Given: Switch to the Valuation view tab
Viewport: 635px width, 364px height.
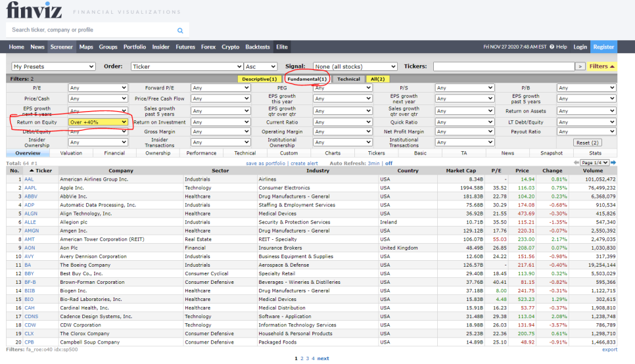Looking at the screenshot, I should [71, 153].
